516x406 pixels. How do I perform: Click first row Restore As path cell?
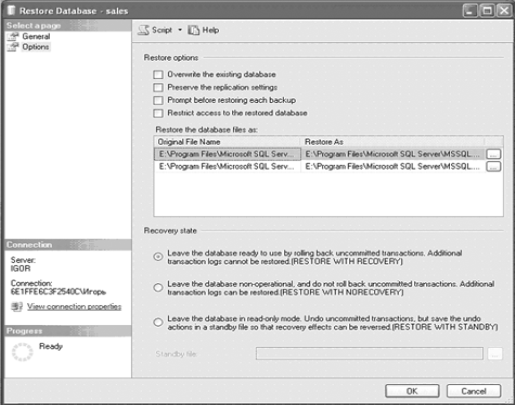tap(393, 154)
